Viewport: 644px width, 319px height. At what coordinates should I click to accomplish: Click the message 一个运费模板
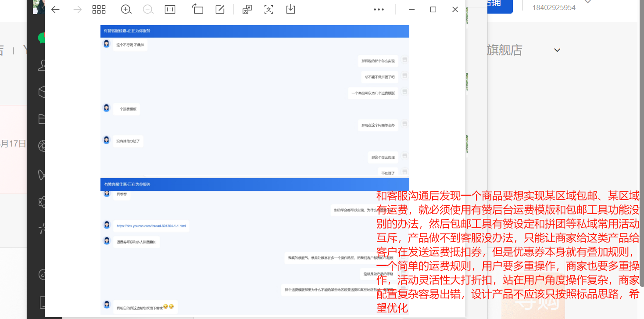(x=126, y=109)
